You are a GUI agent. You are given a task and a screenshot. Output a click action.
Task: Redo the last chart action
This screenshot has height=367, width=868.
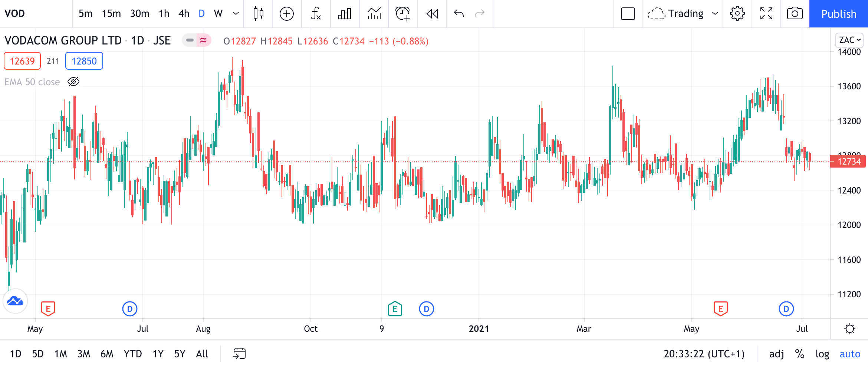pyautogui.click(x=480, y=14)
